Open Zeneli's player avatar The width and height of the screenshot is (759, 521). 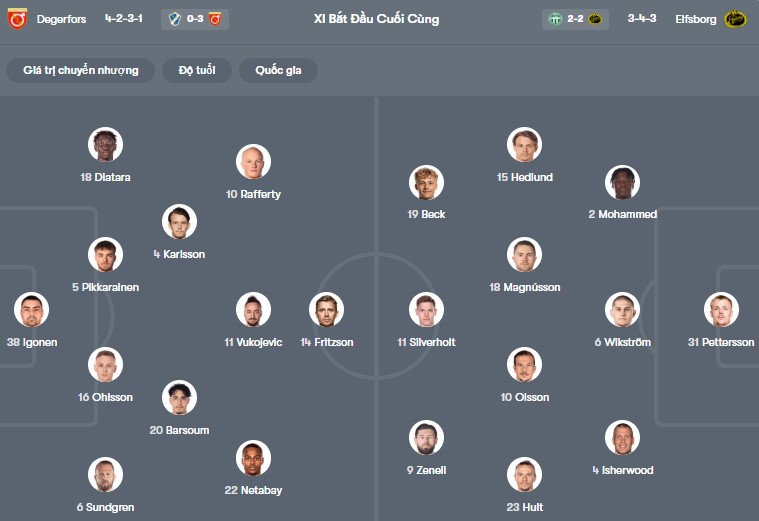[426, 438]
